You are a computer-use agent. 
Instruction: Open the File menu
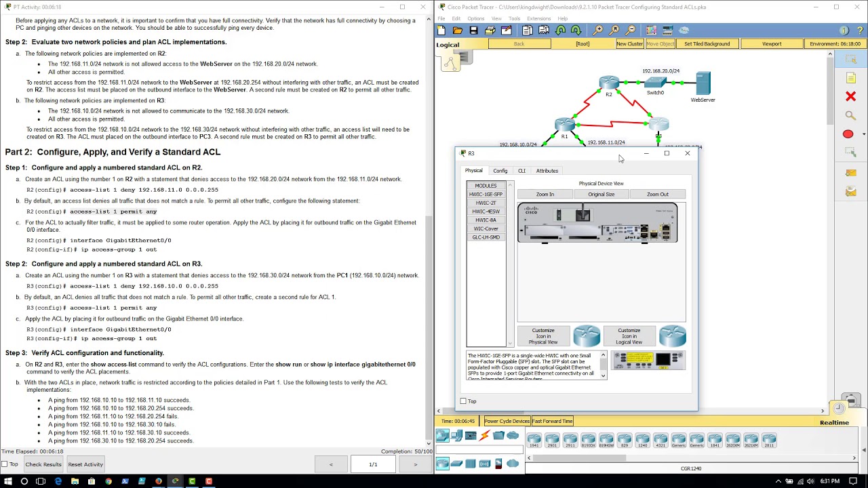[x=441, y=18]
